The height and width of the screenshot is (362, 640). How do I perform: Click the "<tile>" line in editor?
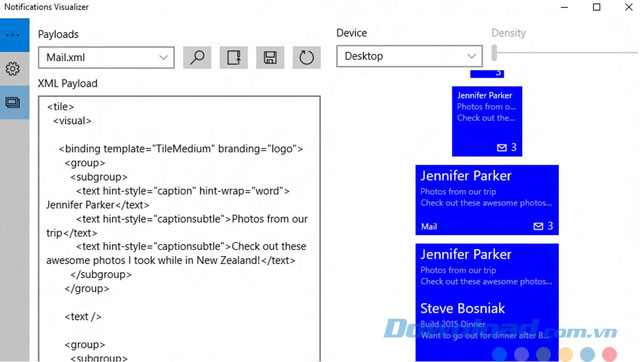[x=60, y=107]
